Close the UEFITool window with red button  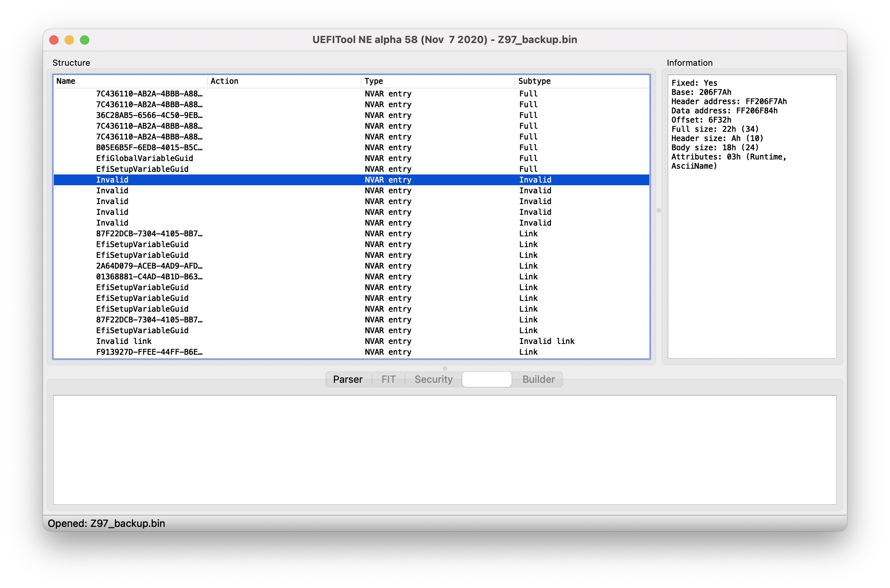coord(54,40)
